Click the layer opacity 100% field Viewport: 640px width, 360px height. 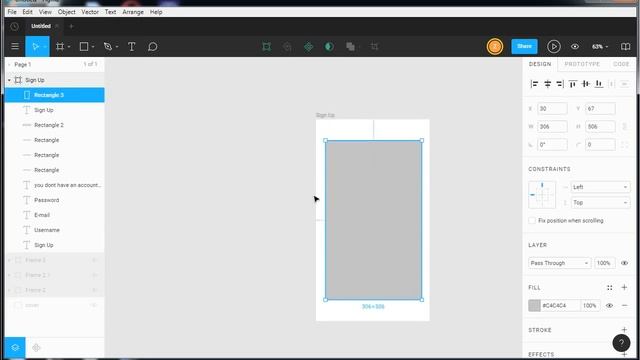[604, 263]
